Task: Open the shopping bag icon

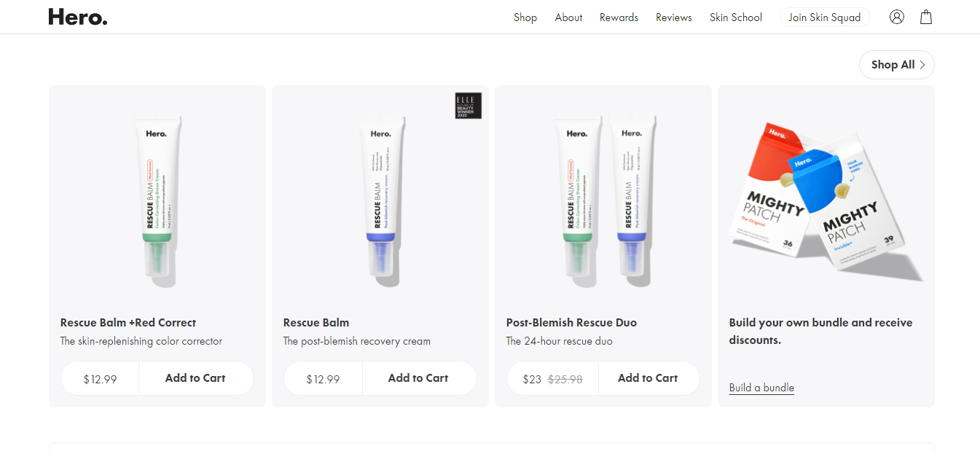Action: tap(926, 17)
